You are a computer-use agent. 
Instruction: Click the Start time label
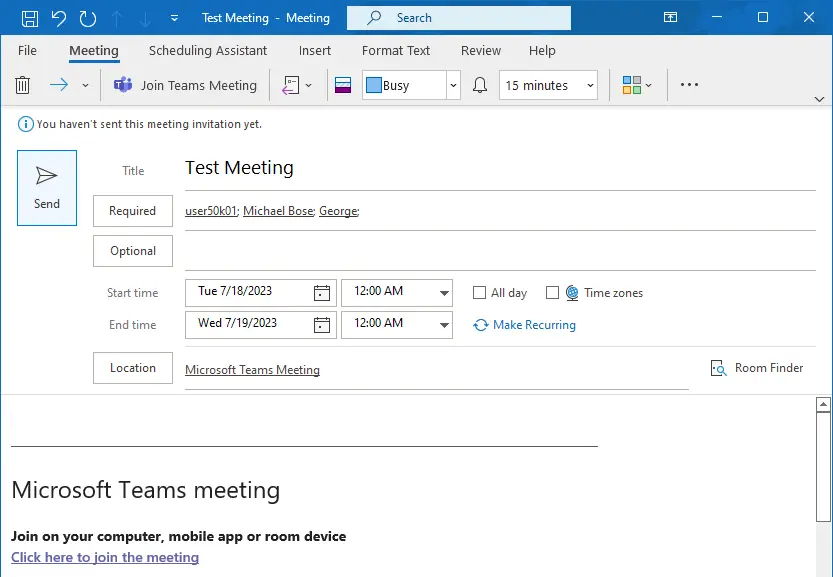click(133, 293)
